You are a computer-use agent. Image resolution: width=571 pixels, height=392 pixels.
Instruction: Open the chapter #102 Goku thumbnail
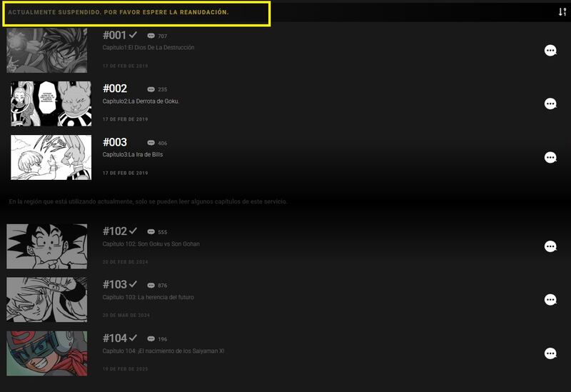pos(47,247)
